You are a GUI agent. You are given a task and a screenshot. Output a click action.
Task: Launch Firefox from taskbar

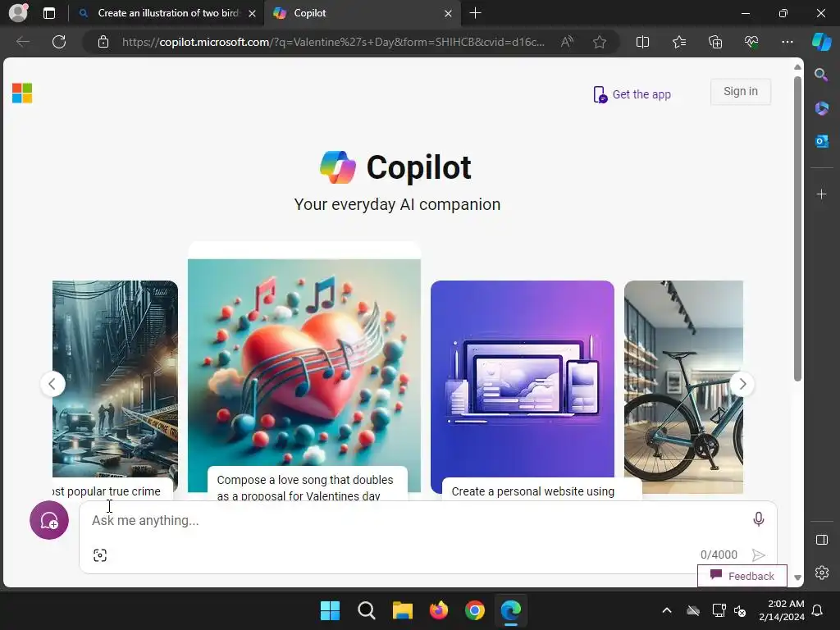[x=439, y=610]
